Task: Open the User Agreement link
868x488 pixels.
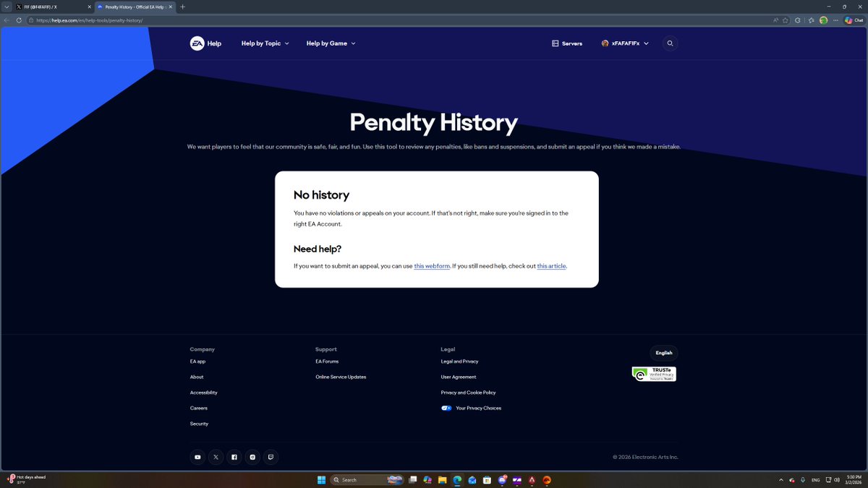Action: click(x=459, y=377)
